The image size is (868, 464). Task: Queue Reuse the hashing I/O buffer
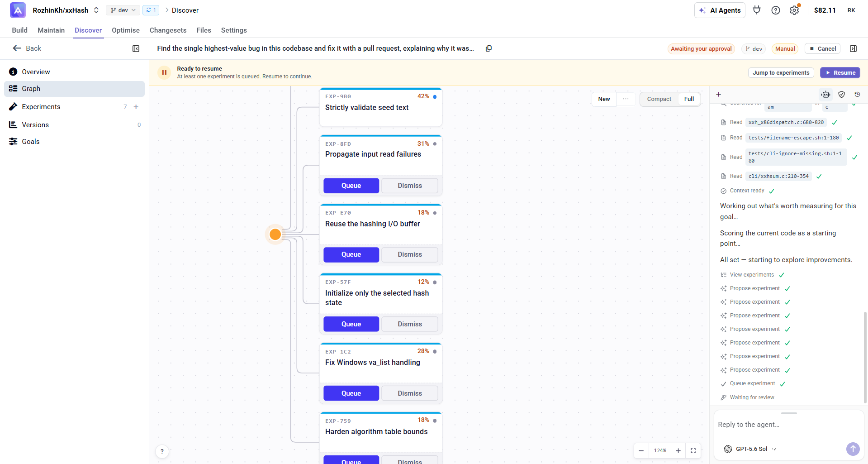(351, 254)
